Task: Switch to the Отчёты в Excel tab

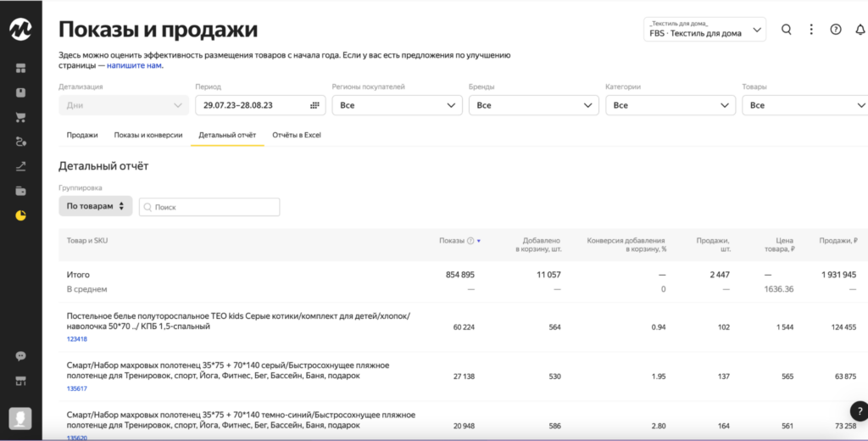Action: 296,135
